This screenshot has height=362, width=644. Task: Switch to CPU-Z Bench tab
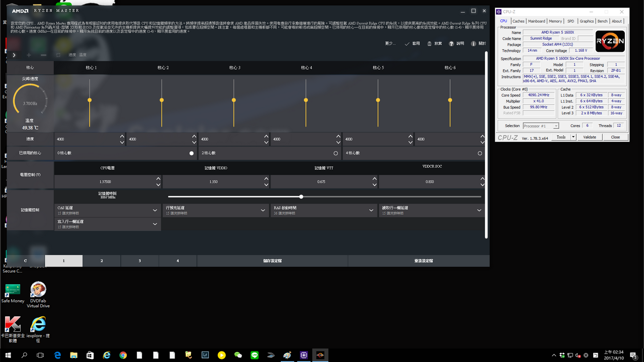(602, 21)
